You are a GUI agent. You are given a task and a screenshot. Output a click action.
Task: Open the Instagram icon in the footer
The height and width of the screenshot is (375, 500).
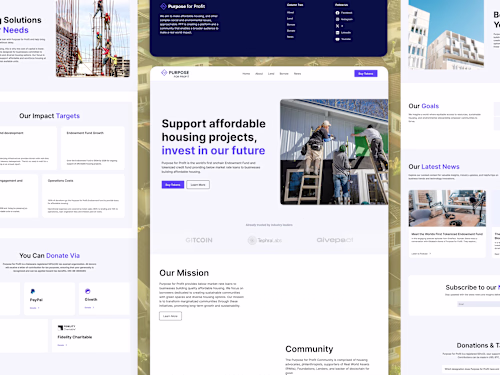click(x=337, y=19)
